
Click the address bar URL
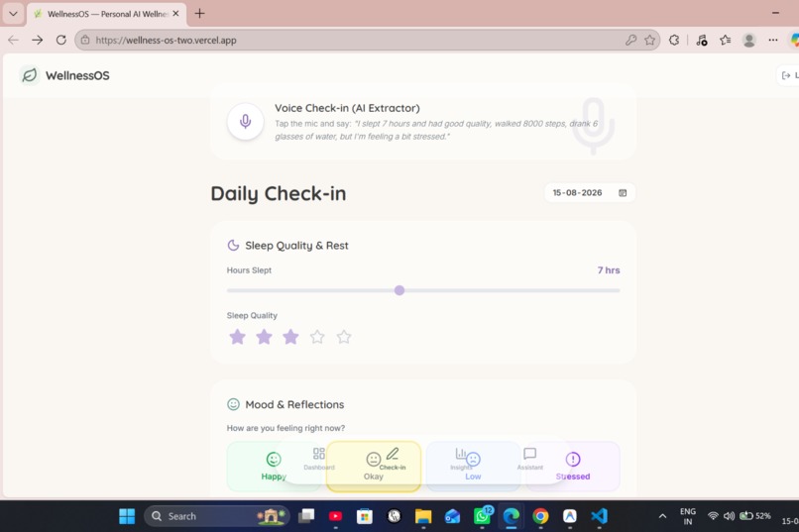[167, 41]
